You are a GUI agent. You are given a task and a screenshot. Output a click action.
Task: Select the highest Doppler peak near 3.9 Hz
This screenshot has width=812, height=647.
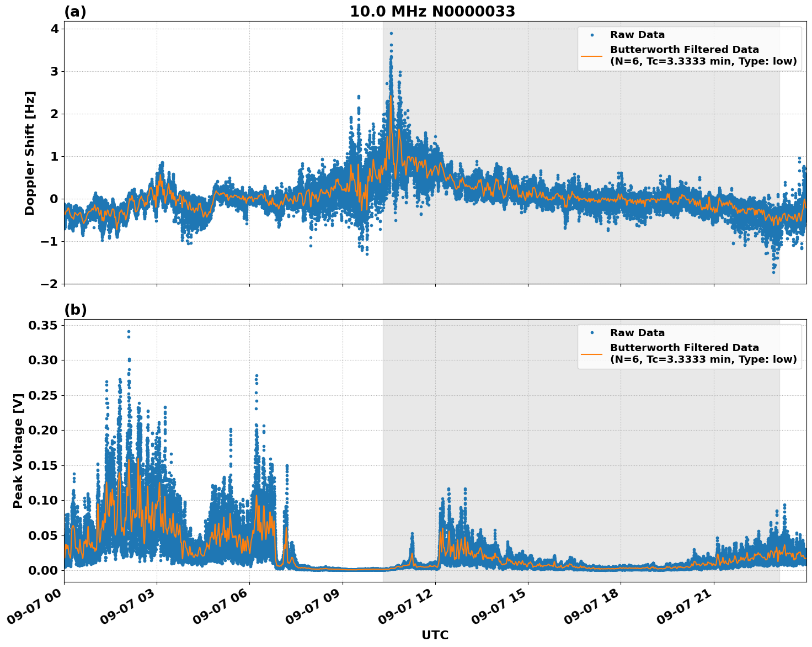(x=391, y=33)
